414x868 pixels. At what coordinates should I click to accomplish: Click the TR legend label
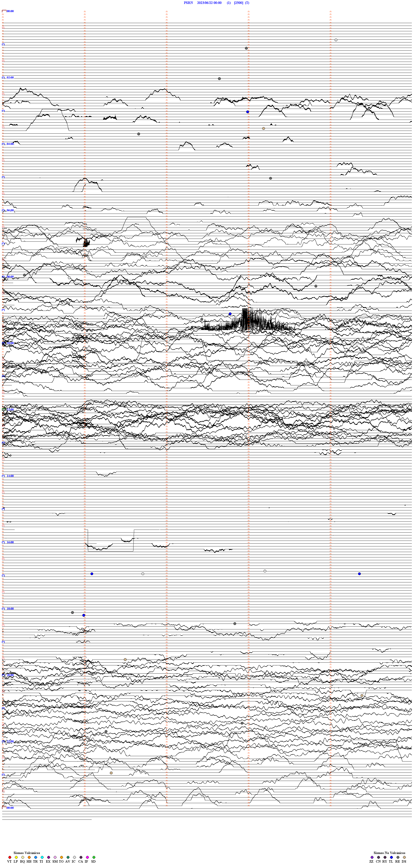tap(35, 862)
